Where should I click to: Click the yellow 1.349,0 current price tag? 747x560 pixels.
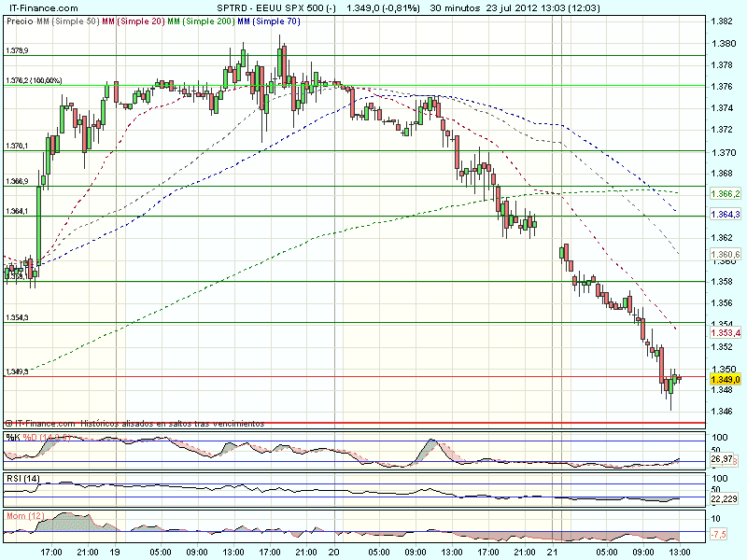coord(725,380)
